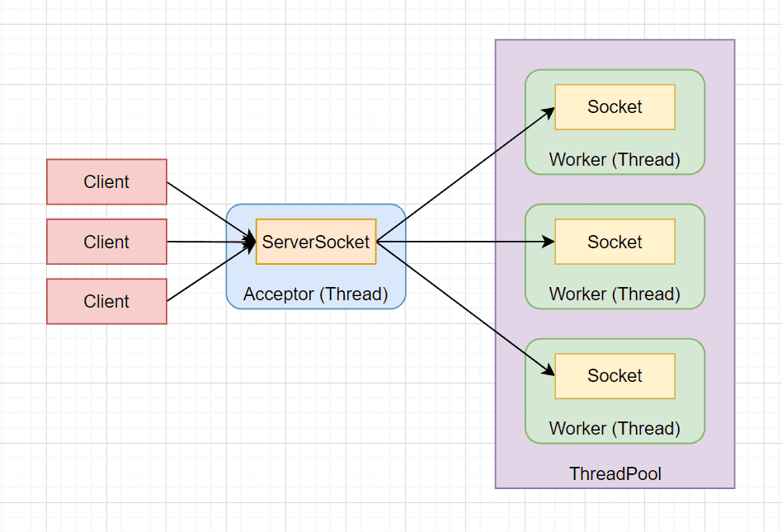Click the orange ServerSocket box
The height and width of the screenshot is (532, 782).
point(316,242)
